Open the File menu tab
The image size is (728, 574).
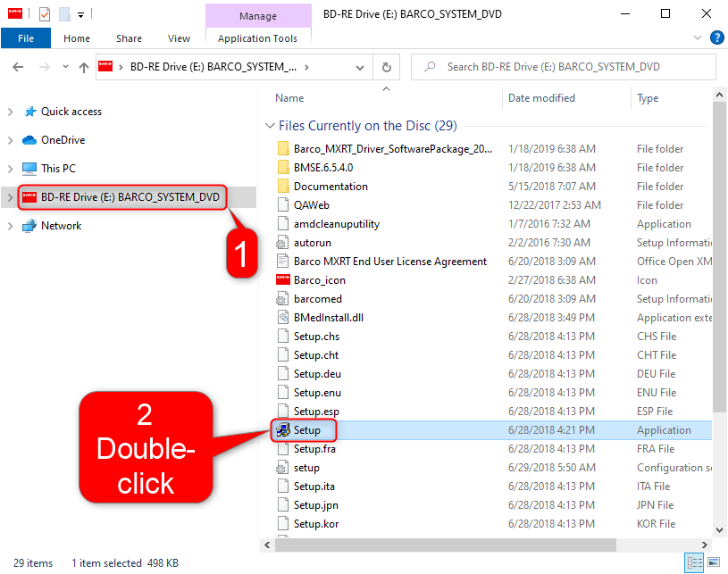point(26,38)
